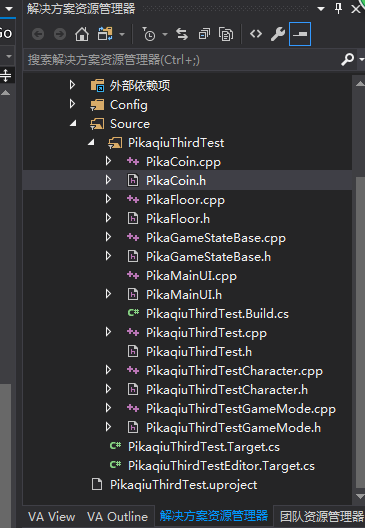Expand the PikaCoin.h node
This screenshot has height=528, width=365.
[108, 180]
